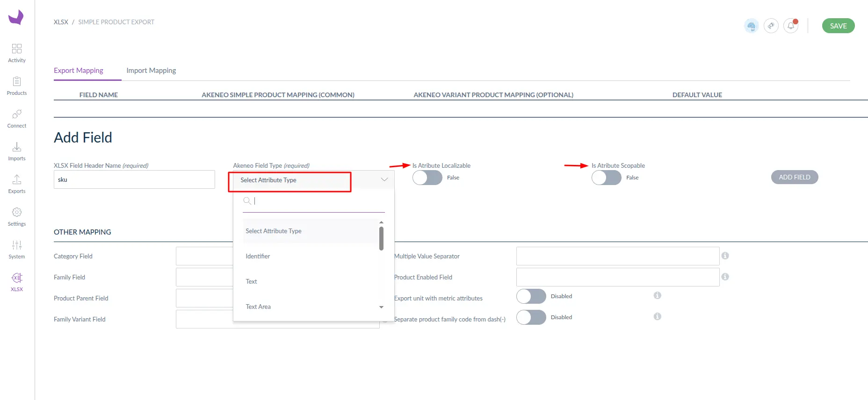Click into the Multiple Value Separator input
The height and width of the screenshot is (400, 868).
pos(618,256)
